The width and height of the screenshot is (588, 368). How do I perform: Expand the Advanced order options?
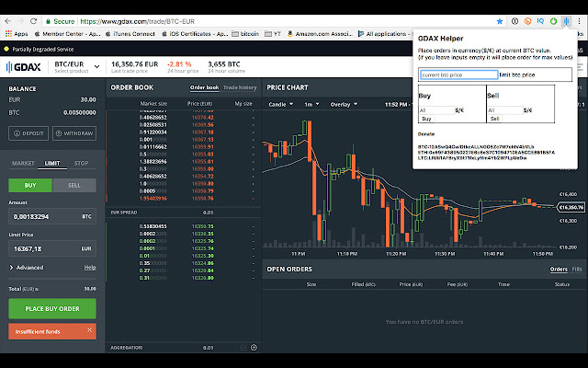point(27,268)
